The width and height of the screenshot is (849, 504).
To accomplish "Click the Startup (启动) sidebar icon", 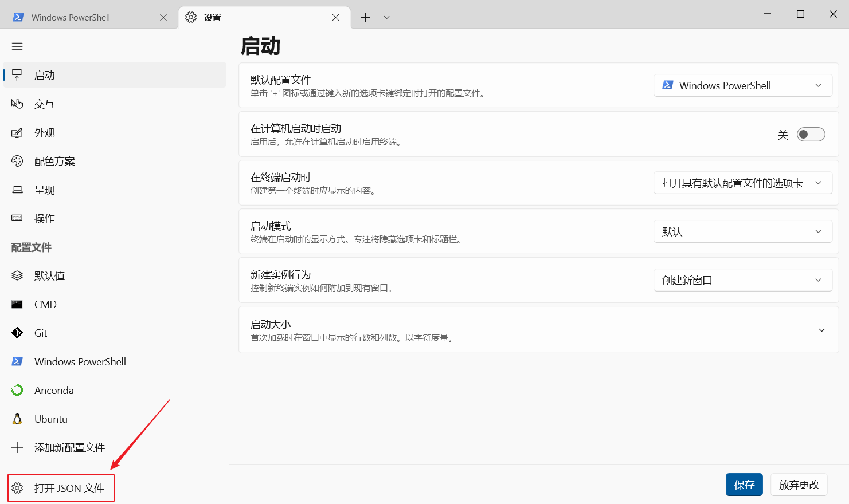I will tap(17, 75).
